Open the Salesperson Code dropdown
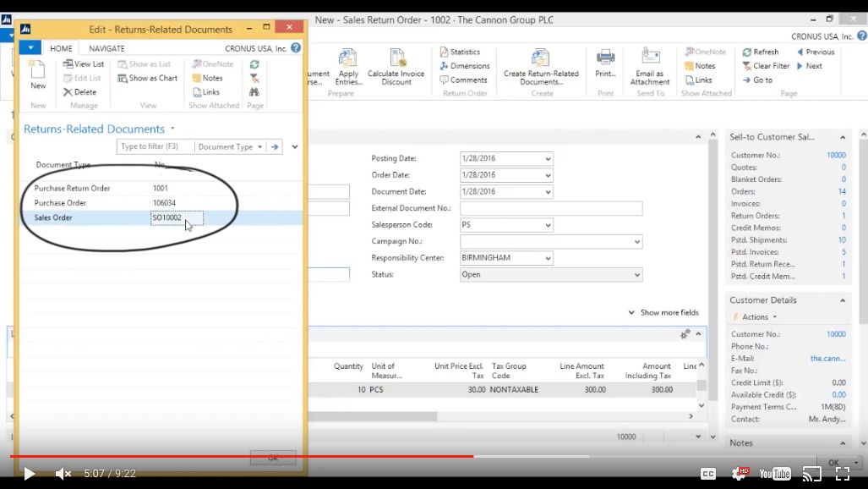868x489 pixels. tap(548, 225)
